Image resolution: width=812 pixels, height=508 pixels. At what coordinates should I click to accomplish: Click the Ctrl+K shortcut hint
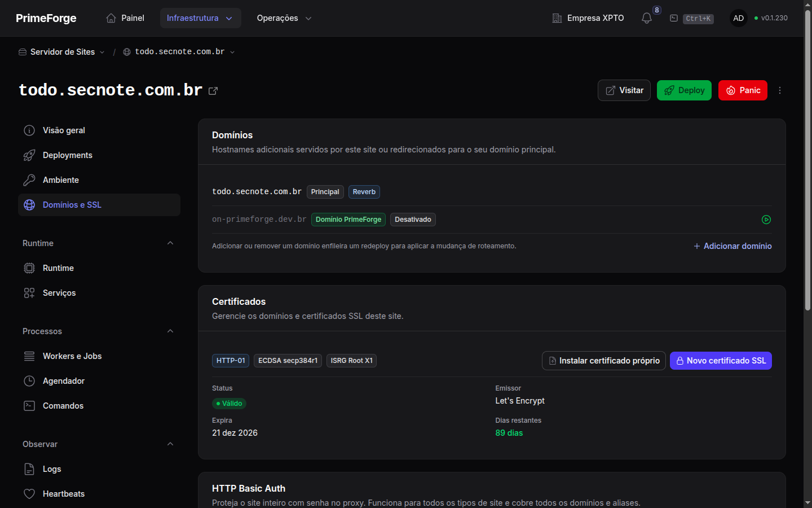tap(698, 19)
